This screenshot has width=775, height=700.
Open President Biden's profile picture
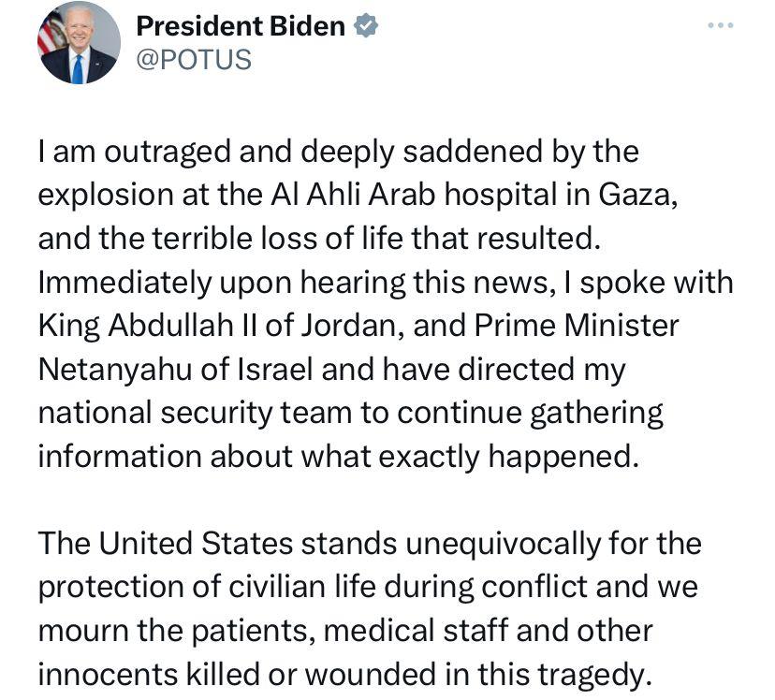click(x=79, y=42)
